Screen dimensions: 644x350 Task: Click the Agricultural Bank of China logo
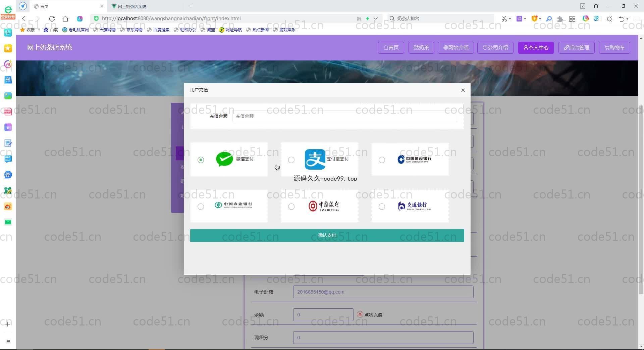pyautogui.click(x=233, y=205)
